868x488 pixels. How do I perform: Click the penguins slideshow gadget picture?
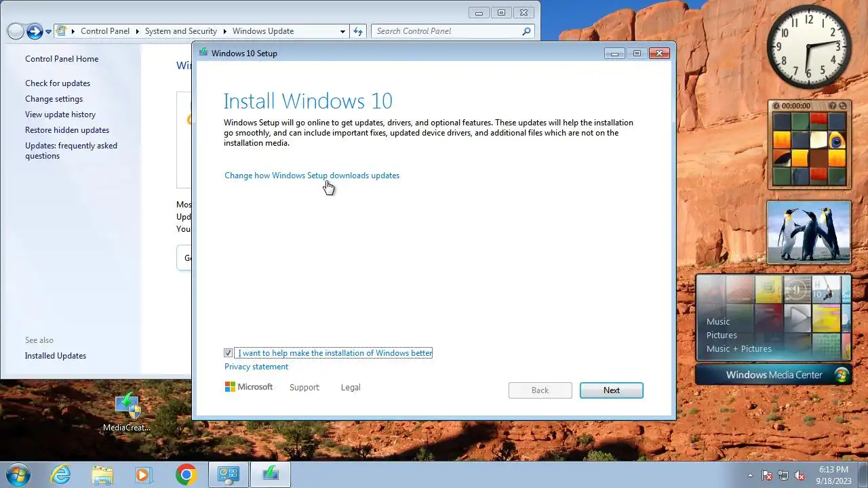point(809,232)
